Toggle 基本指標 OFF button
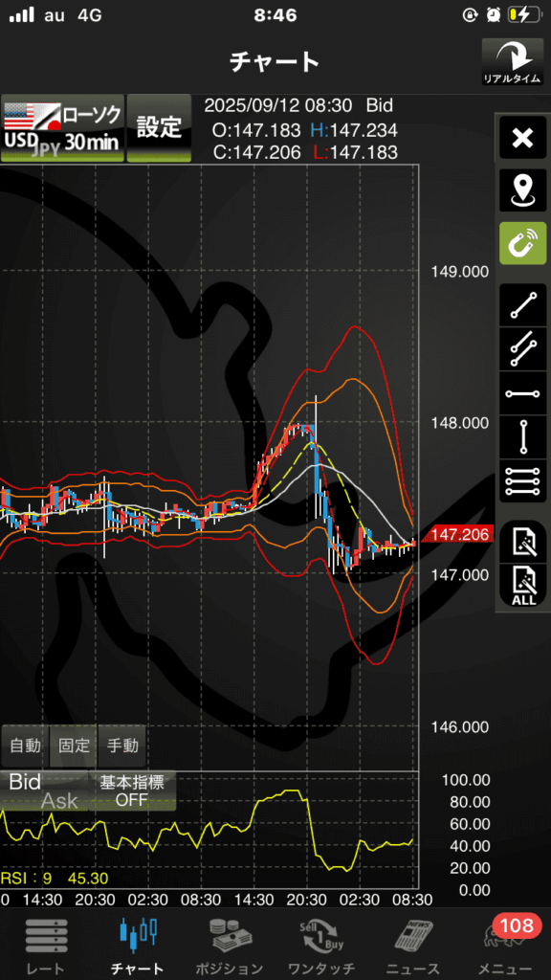551x980 pixels. click(132, 791)
